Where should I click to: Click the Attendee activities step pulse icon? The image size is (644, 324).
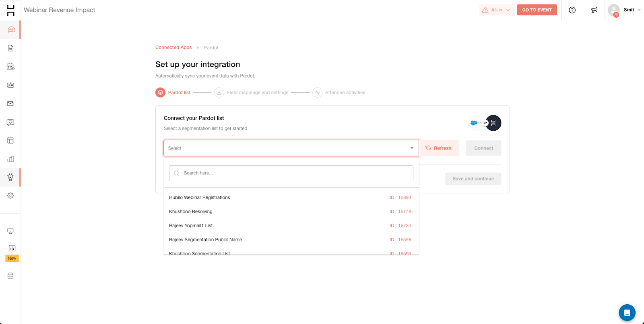[318, 92]
